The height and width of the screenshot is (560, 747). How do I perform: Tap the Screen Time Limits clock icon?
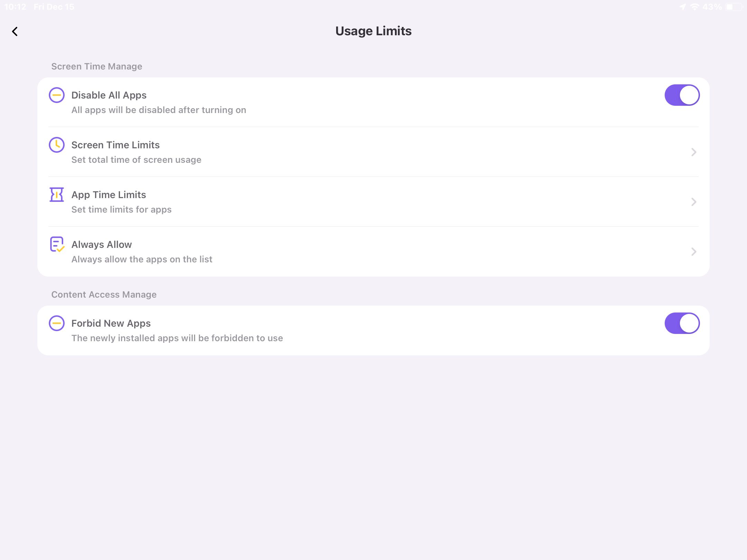pos(57,145)
